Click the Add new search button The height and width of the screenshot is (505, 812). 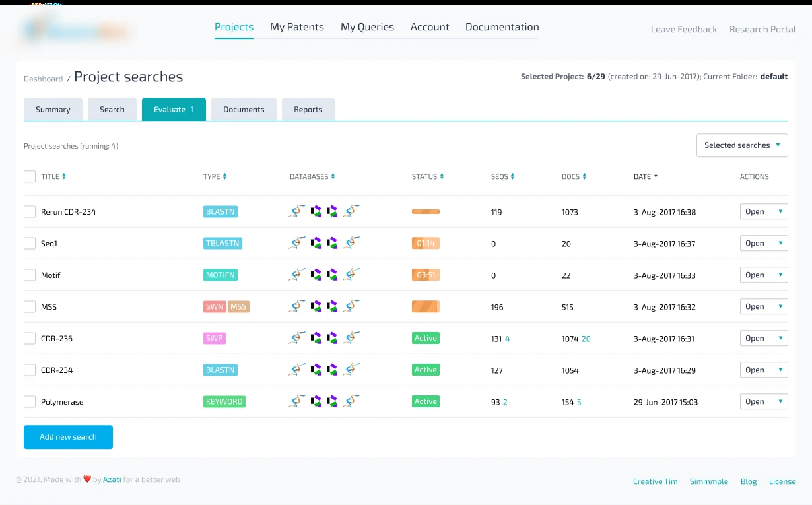(68, 437)
